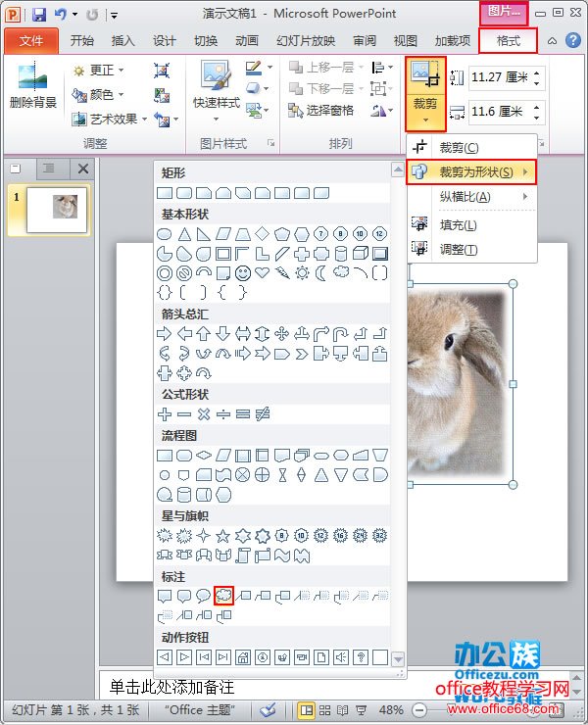Pick the Sound action button shape
The width and height of the screenshot is (588, 725).
[x=341, y=657]
